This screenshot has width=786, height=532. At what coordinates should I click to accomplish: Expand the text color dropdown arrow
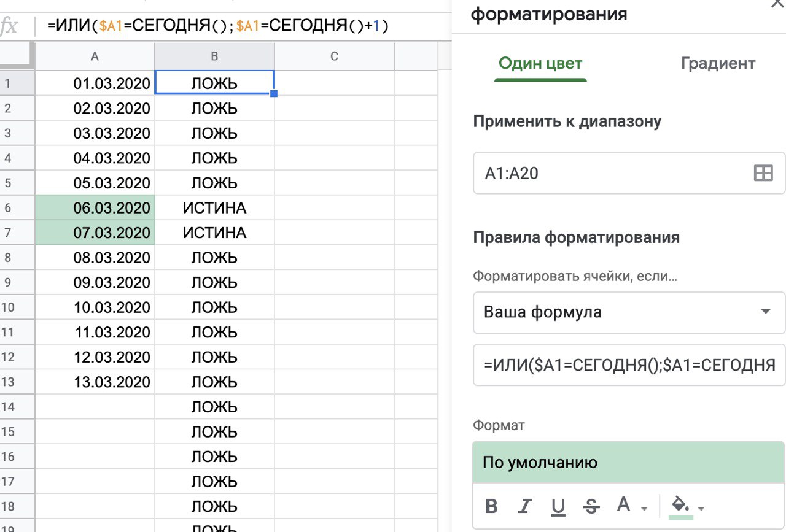644,509
